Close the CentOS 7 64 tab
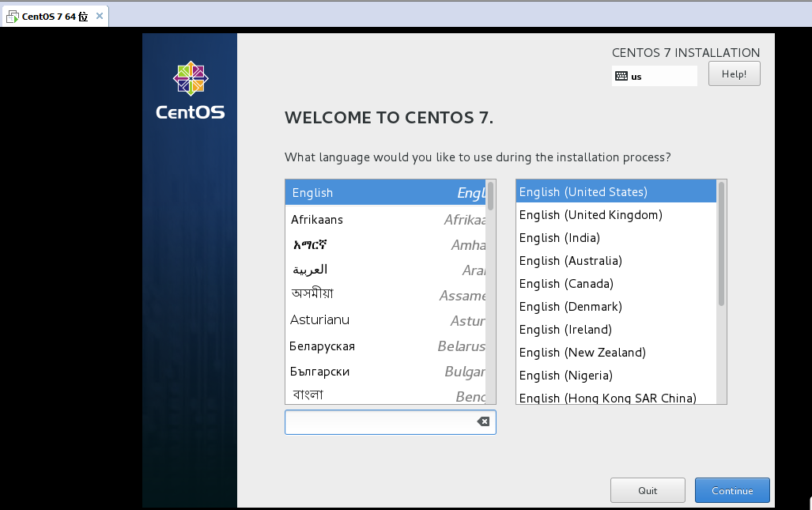Viewport: 812px width, 510px height. [100, 16]
